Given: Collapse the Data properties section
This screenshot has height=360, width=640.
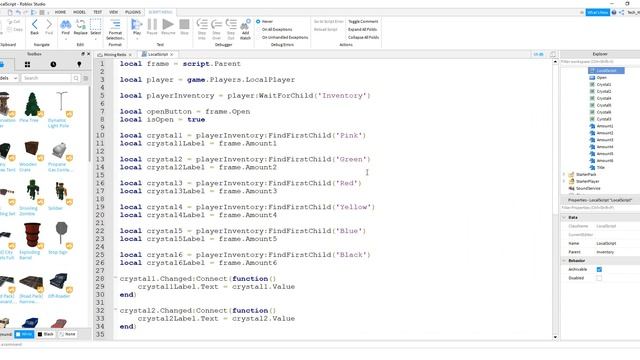Looking at the screenshot, I should [x=564, y=218].
